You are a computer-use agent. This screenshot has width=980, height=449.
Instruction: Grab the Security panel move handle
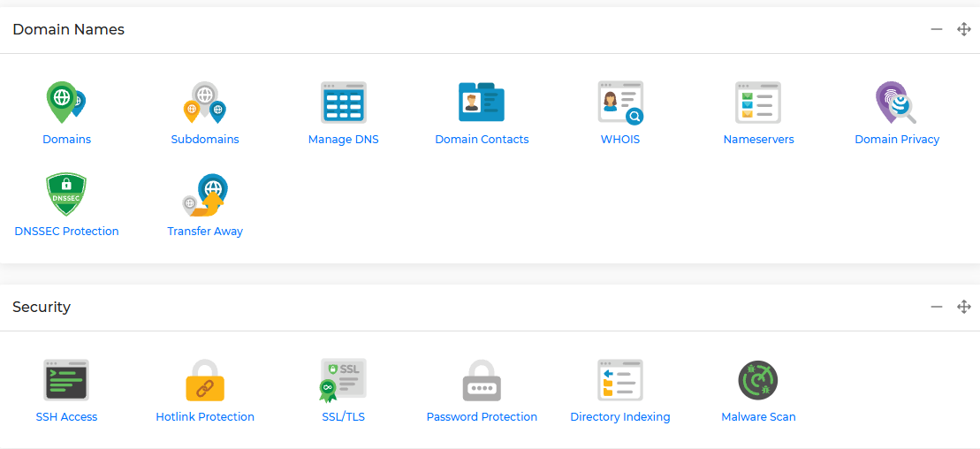[964, 307]
